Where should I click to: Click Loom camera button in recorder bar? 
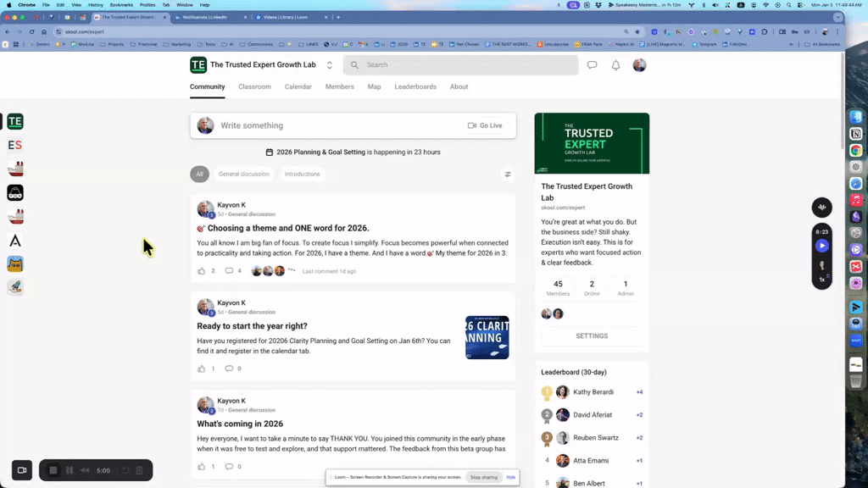pyautogui.click(x=22, y=470)
